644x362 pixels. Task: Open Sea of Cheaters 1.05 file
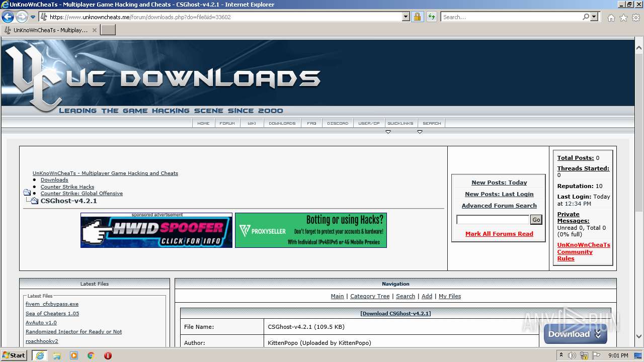[x=52, y=314]
